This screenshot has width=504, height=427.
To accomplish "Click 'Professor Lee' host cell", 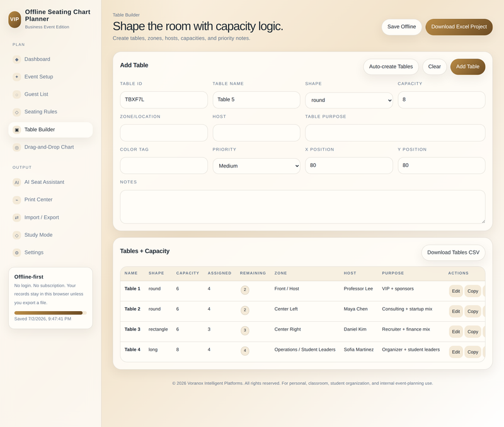I will pos(358,289).
